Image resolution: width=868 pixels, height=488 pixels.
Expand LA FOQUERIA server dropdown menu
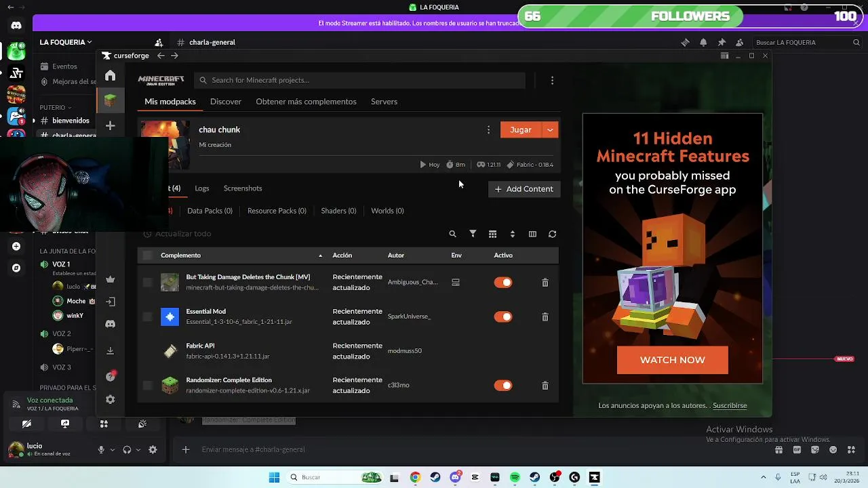coord(65,42)
